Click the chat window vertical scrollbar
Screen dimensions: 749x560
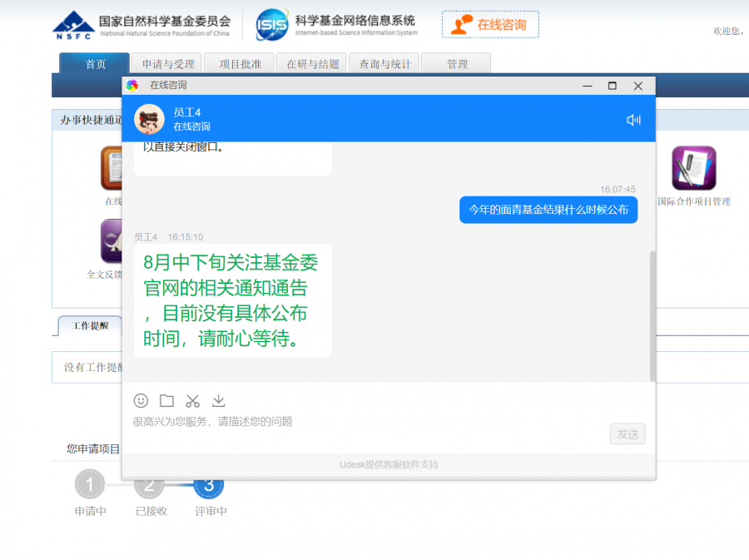(x=652, y=316)
